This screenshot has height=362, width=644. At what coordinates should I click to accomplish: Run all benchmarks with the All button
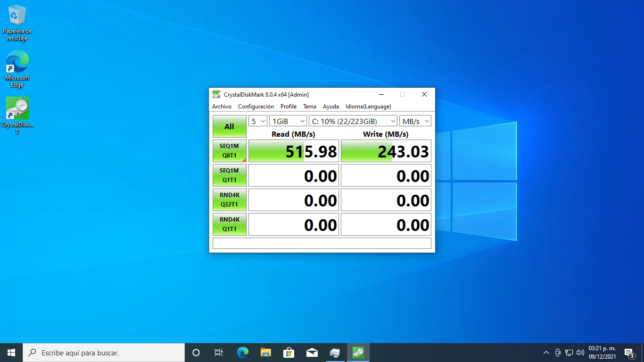[x=229, y=126]
